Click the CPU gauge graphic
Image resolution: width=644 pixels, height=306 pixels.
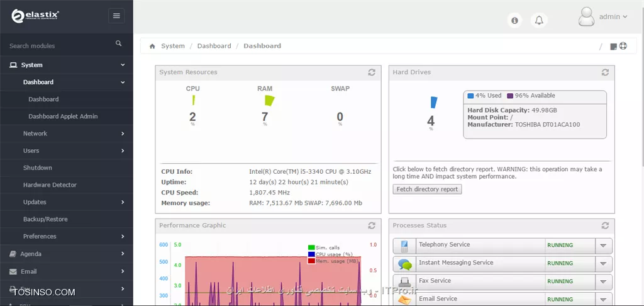pos(193,100)
